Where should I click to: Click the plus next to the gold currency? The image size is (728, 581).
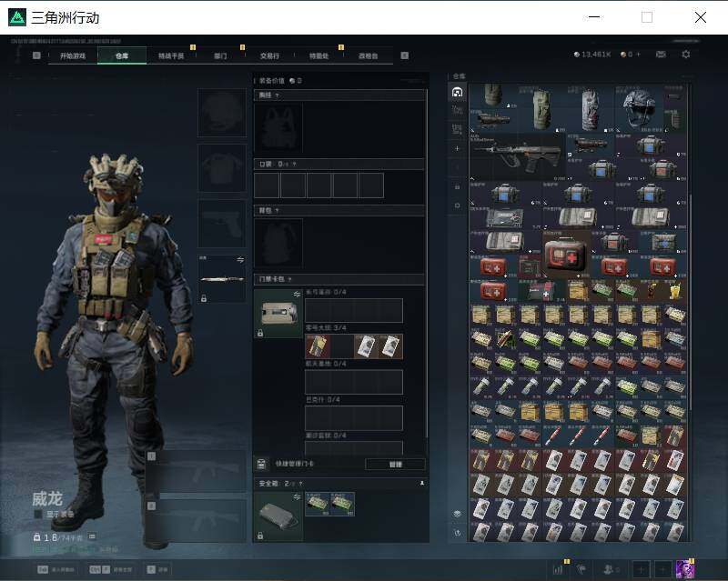639,55
